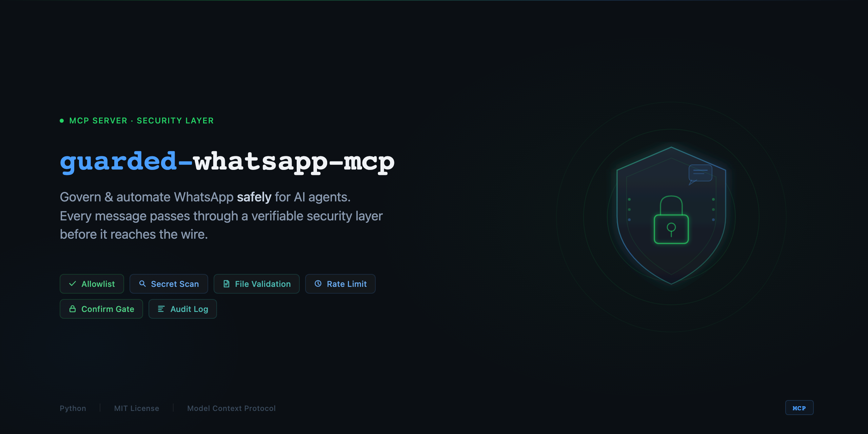
Task: Click the Rate Limit clock icon
Action: pyautogui.click(x=318, y=284)
